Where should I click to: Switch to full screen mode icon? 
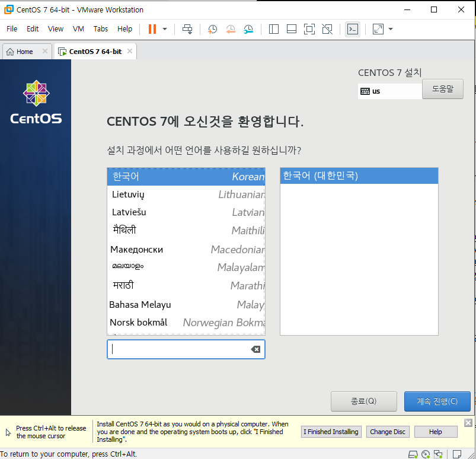tap(309, 29)
